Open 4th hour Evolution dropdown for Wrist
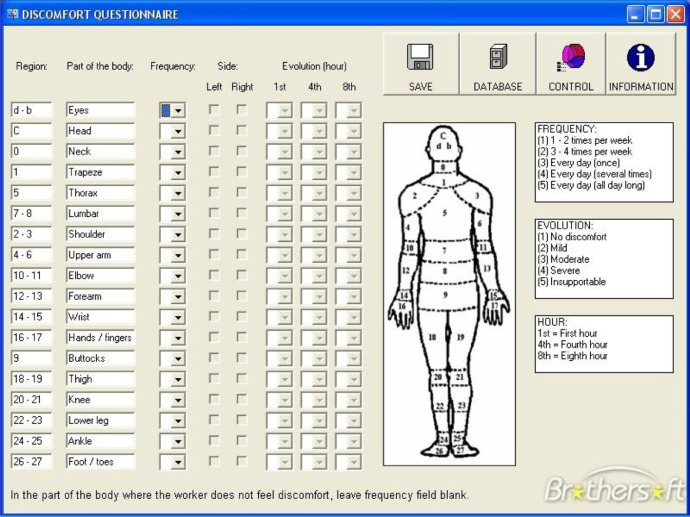Screen dimensions: 690x517 [x=319, y=317]
